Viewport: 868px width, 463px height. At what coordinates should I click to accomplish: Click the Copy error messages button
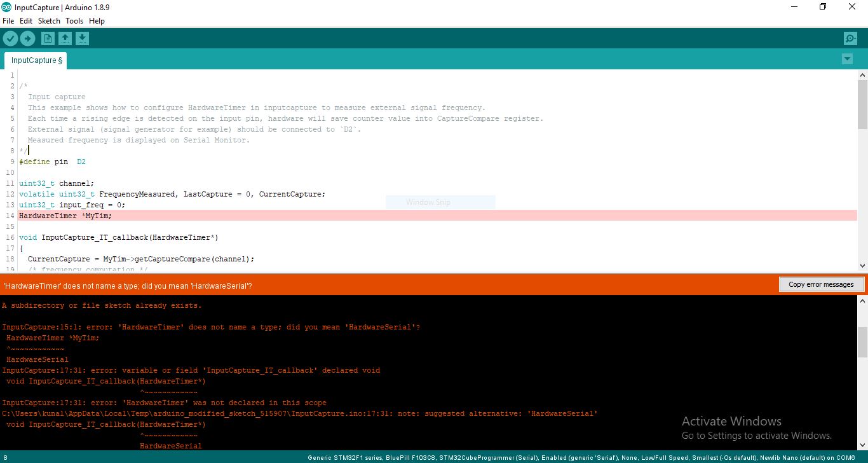coord(822,284)
